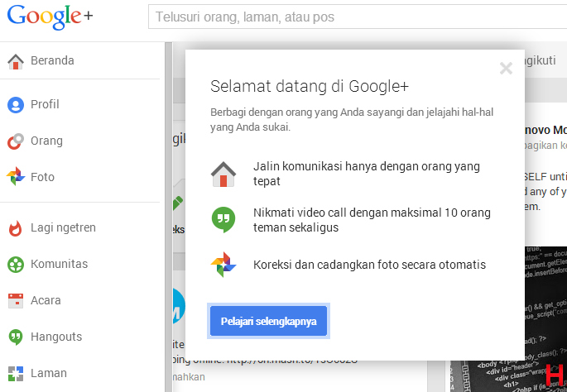Click the Foto pinwheel icon in sidebar
Screen dimensions: 567x392
pyautogui.click(x=16, y=176)
